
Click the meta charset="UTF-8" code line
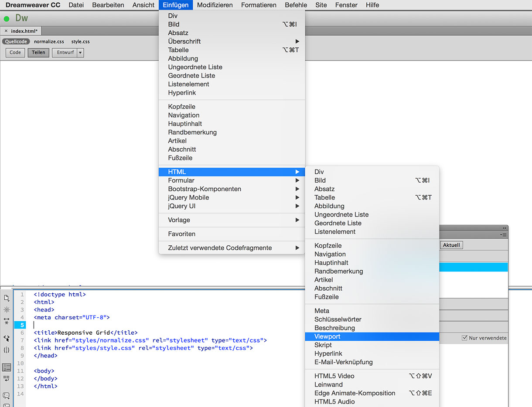click(x=72, y=318)
